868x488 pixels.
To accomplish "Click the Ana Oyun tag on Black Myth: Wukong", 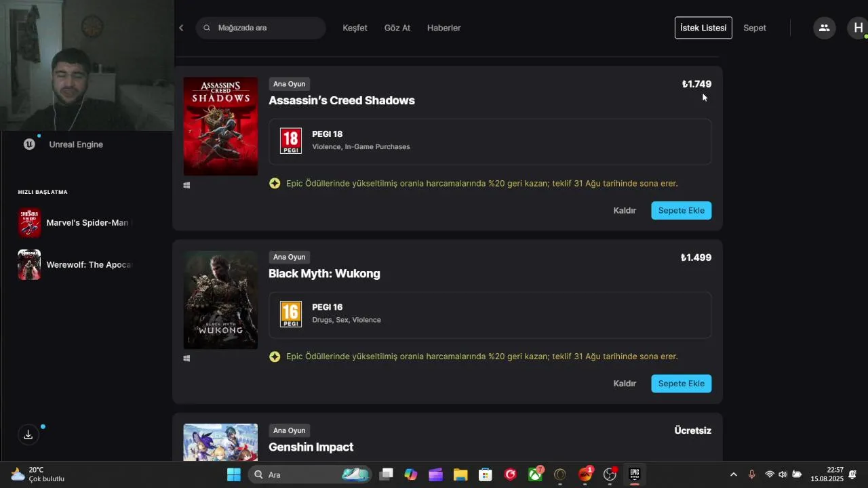I will (x=290, y=257).
